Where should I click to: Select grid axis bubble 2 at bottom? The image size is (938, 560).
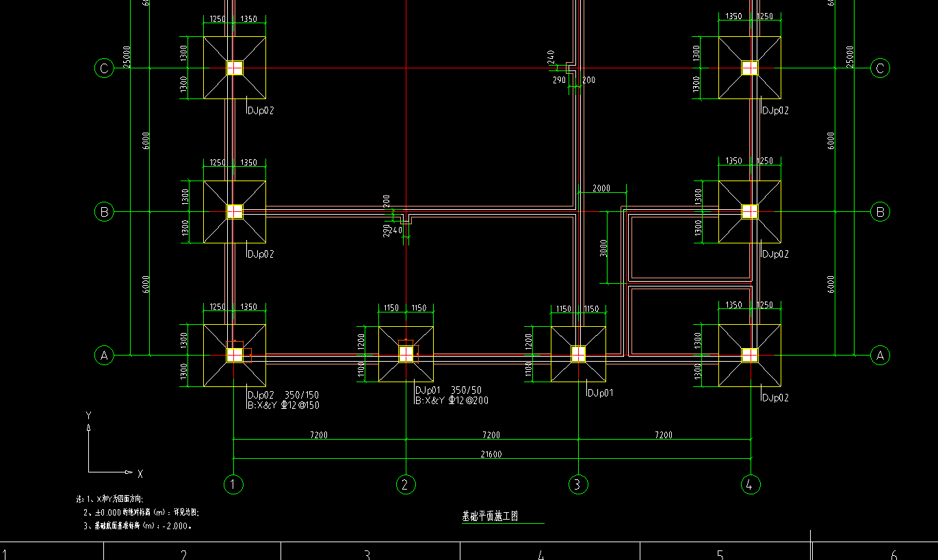point(406,485)
